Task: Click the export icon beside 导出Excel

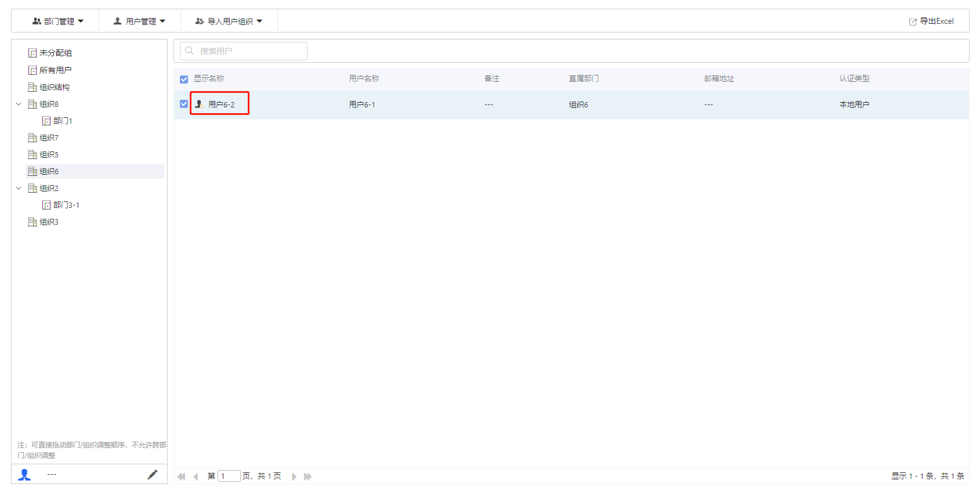Action: pyautogui.click(x=913, y=21)
